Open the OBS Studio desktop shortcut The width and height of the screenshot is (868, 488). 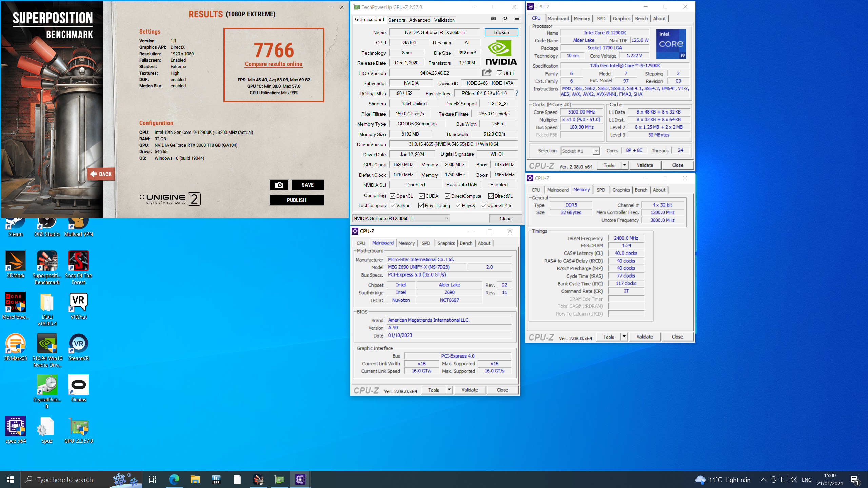47,227
